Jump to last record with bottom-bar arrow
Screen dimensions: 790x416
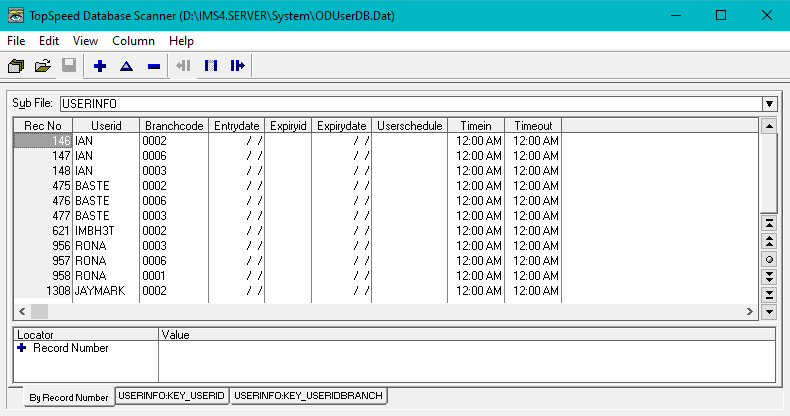tap(769, 294)
